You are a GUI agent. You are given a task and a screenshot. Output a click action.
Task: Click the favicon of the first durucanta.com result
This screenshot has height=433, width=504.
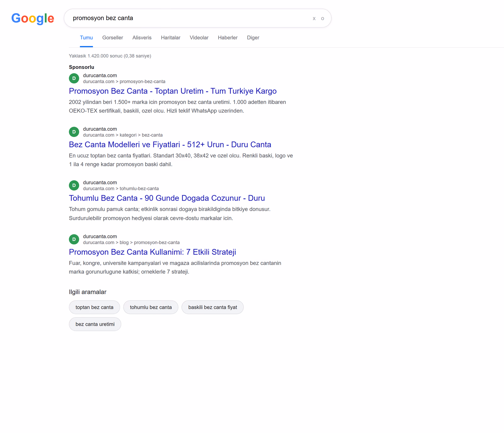coord(74,78)
